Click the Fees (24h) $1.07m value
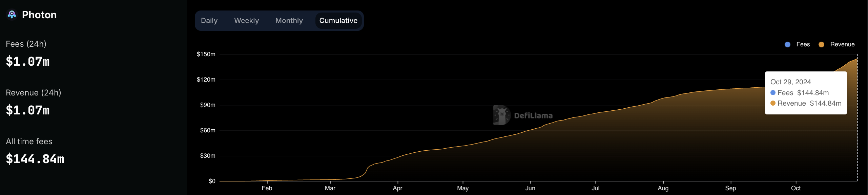The height and width of the screenshot is (195, 868). coord(28,62)
